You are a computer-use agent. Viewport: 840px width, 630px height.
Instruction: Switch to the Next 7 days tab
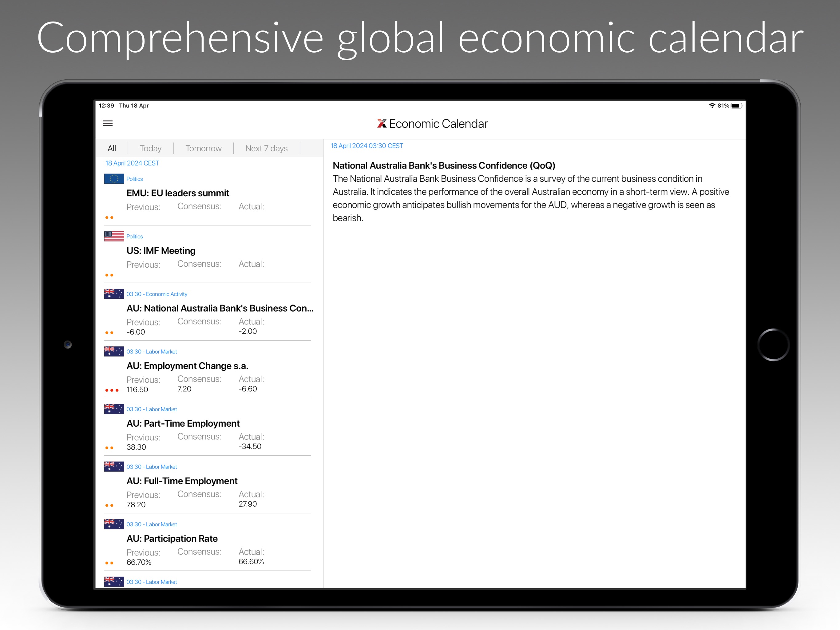(267, 149)
